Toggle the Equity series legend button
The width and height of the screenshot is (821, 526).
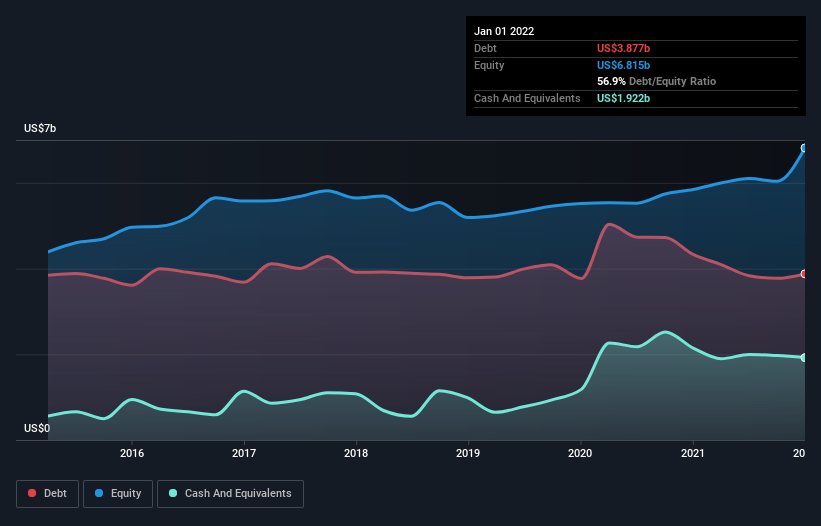click(x=118, y=494)
